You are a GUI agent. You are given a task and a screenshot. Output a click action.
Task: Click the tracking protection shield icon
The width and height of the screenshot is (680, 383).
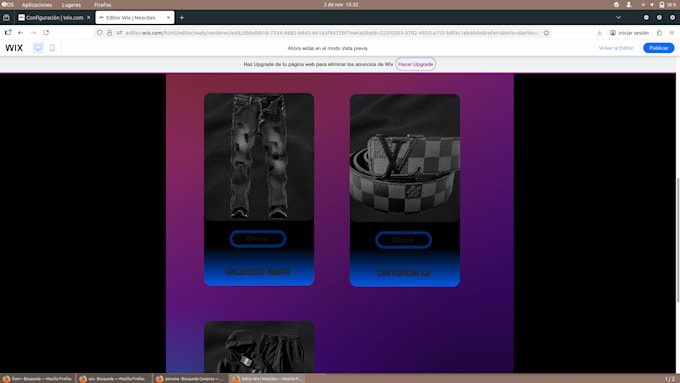(100, 33)
